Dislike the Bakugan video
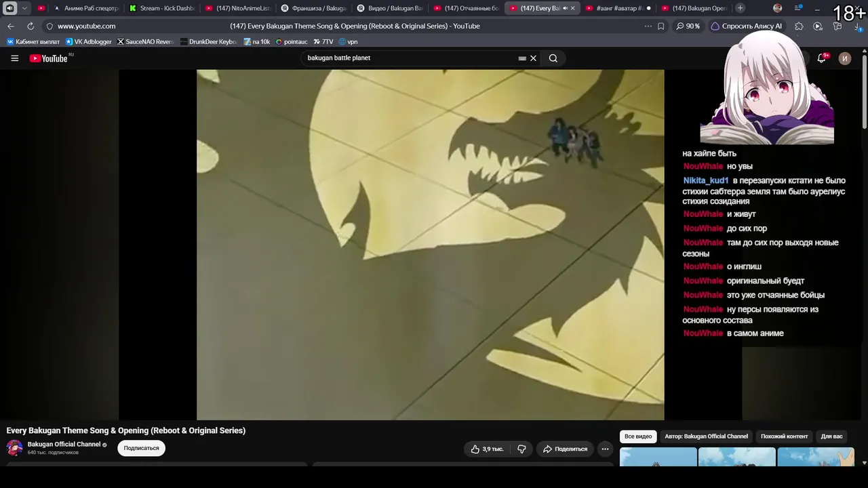Image resolution: width=868 pixels, height=488 pixels. point(521,449)
